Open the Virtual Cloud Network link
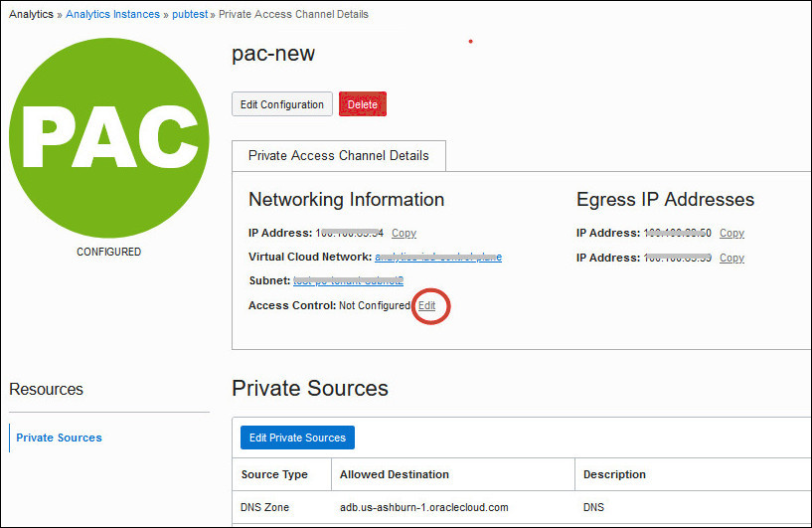 point(438,257)
